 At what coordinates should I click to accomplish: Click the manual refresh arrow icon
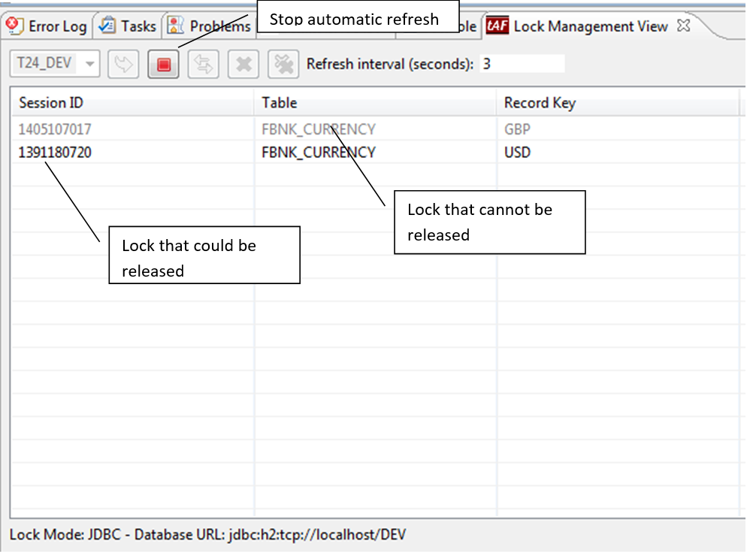click(123, 65)
